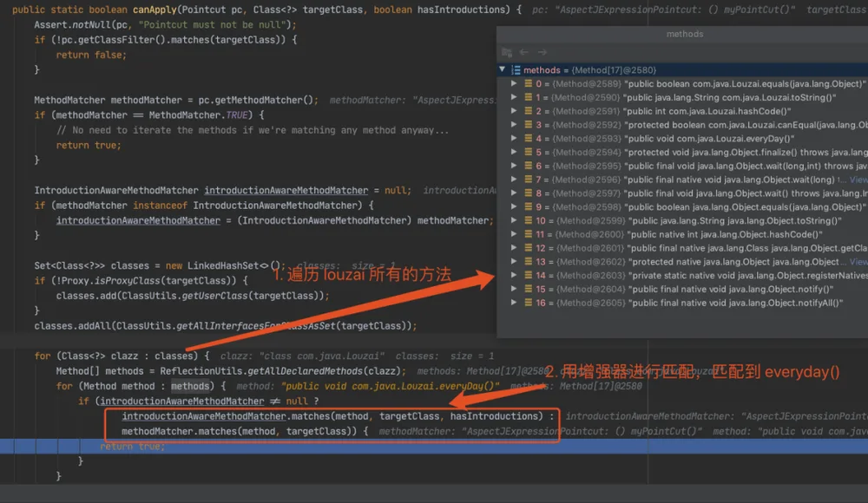Viewport: 868px width, 503px height.
Task: Click the set-as-root icon in methods popup toolbar
Action: click(507, 52)
